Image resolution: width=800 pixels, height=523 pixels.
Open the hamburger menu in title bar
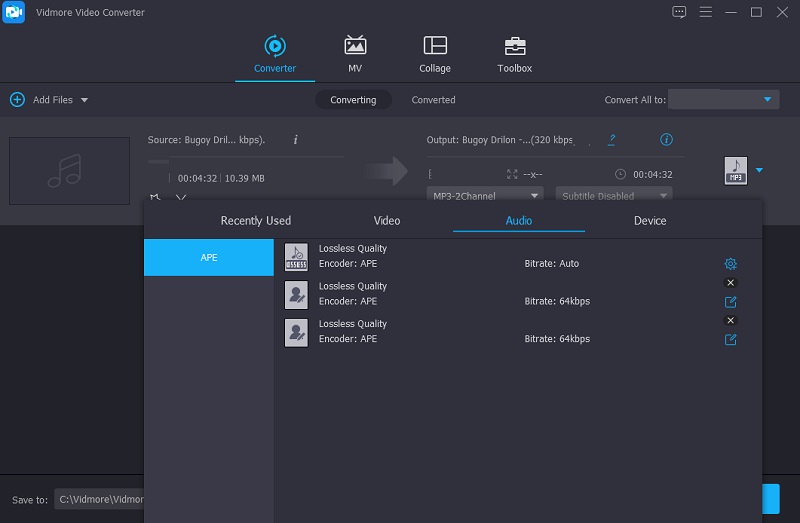[706, 12]
